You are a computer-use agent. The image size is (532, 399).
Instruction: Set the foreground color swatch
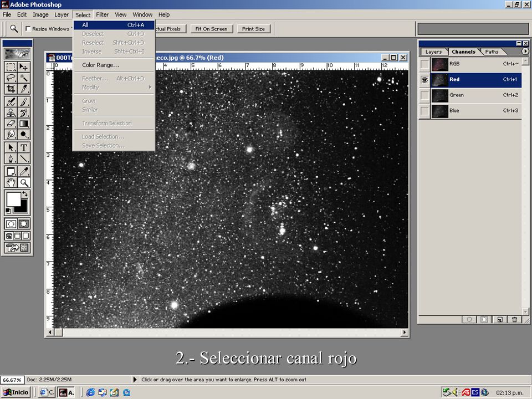tap(13, 199)
